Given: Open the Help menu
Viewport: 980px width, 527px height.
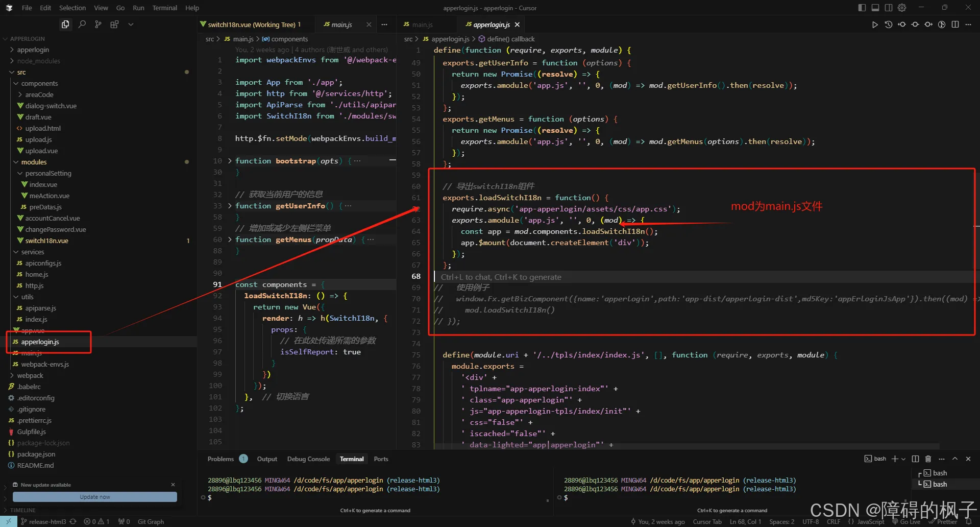Looking at the screenshot, I should pos(192,8).
